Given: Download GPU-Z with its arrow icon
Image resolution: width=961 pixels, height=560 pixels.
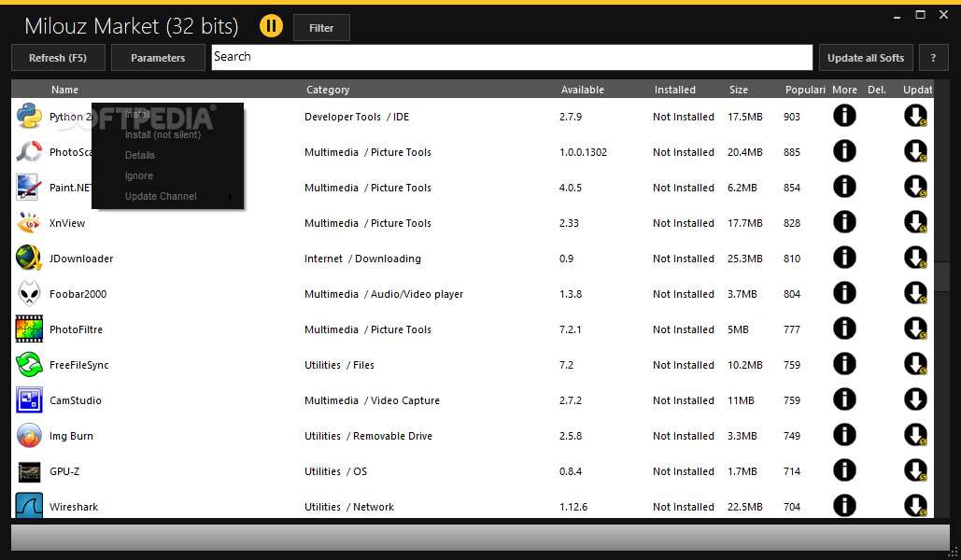Looking at the screenshot, I should [x=915, y=471].
